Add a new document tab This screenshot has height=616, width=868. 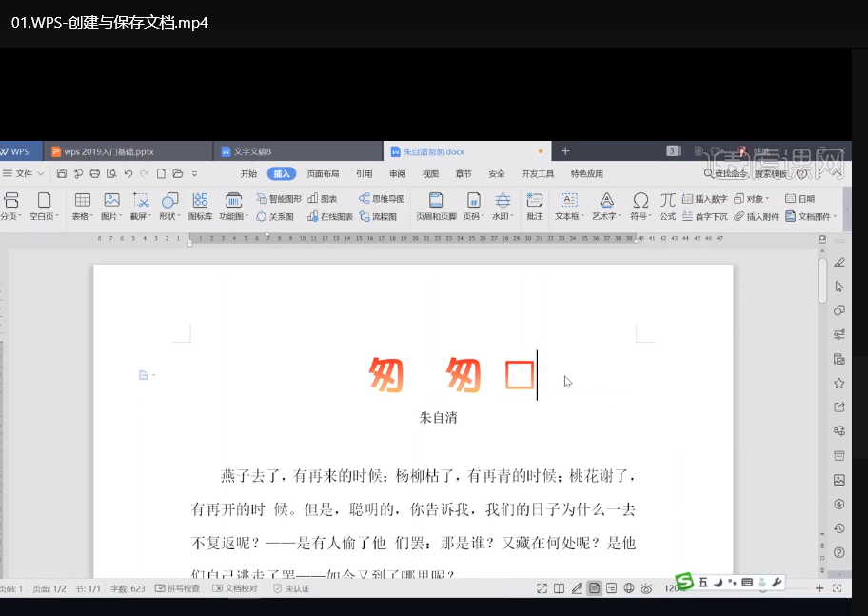pos(565,151)
